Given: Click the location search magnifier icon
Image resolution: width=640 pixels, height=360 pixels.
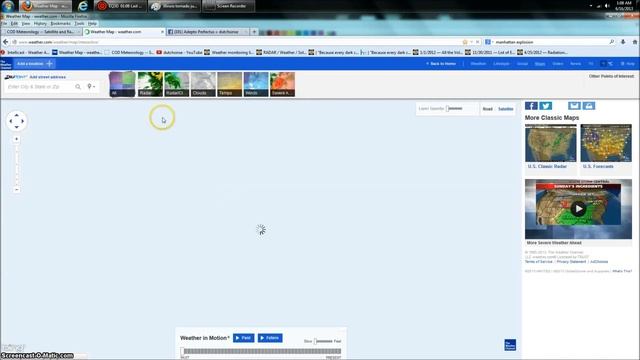Looking at the screenshot, I should (x=78, y=87).
